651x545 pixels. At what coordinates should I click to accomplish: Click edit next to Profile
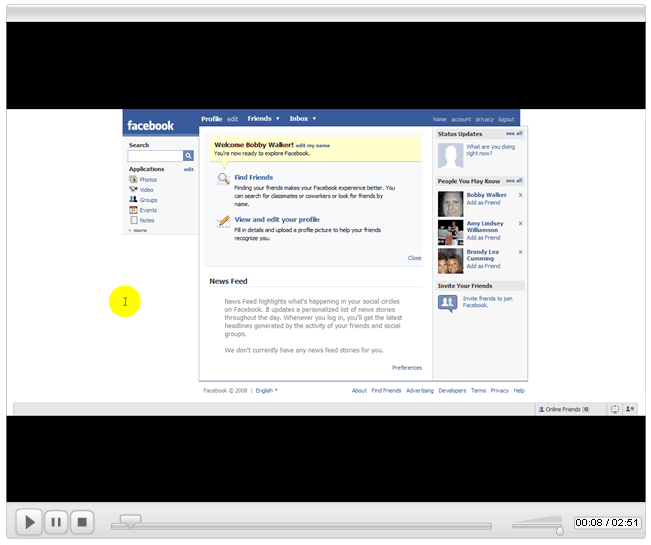point(232,119)
